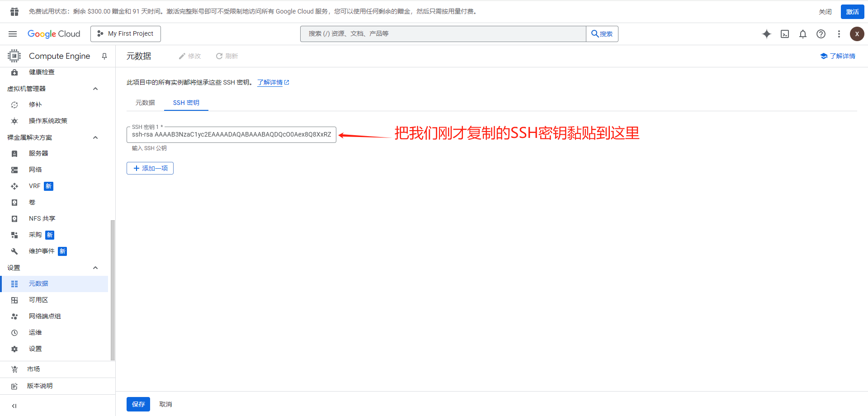Click the free trial gift icon
Viewport: 868px width, 416px height.
[14, 12]
